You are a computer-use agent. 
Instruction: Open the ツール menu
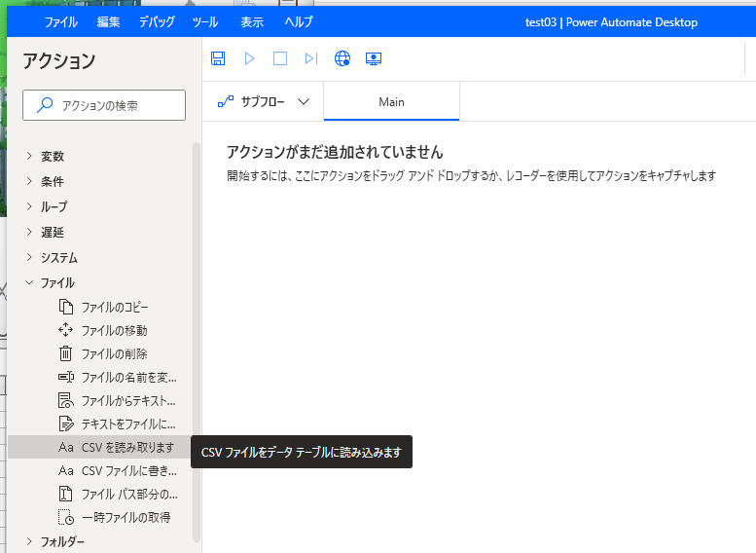tap(205, 22)
